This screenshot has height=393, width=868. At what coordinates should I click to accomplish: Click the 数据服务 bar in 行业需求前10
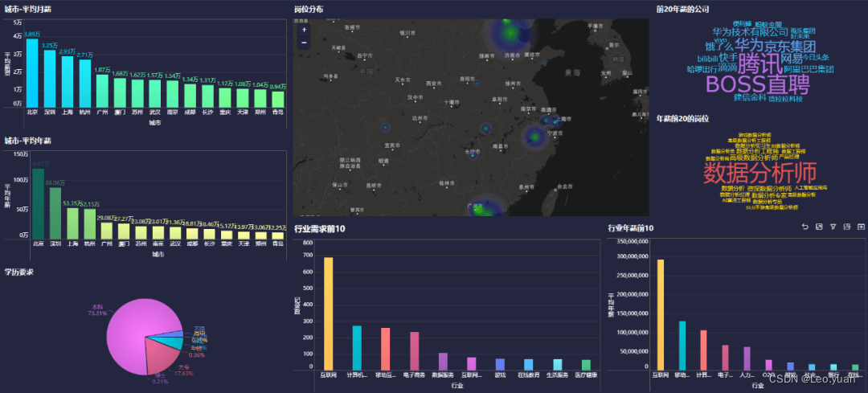(444, 362)
